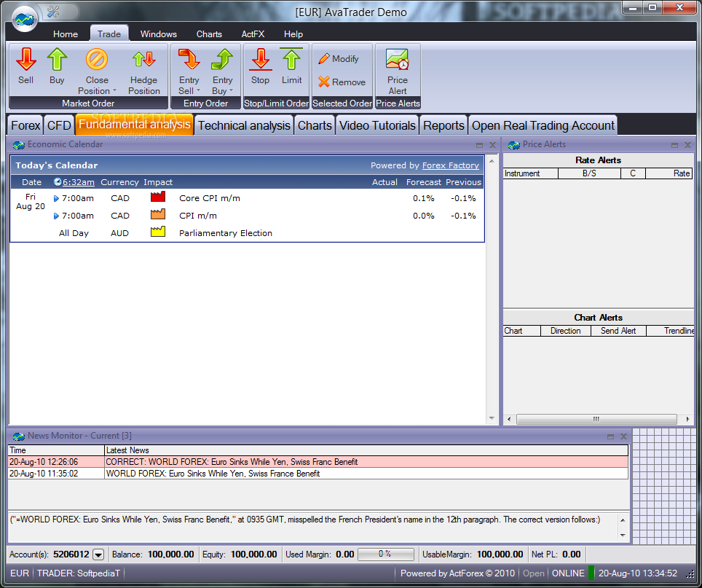
Task: Remove the selected order
Action: tap(342, 82)
